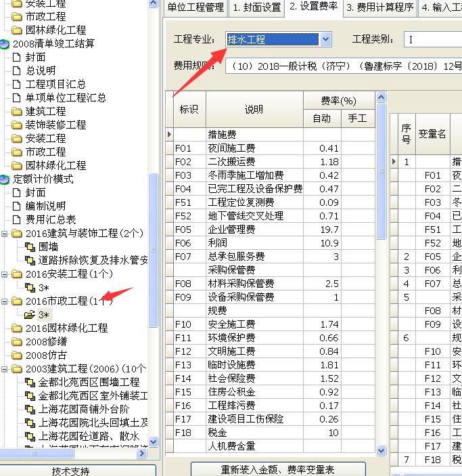Screen dimensions: 462x476
Task: Open the 工程专业 dropdown arrow
Action: click(325, 39)
